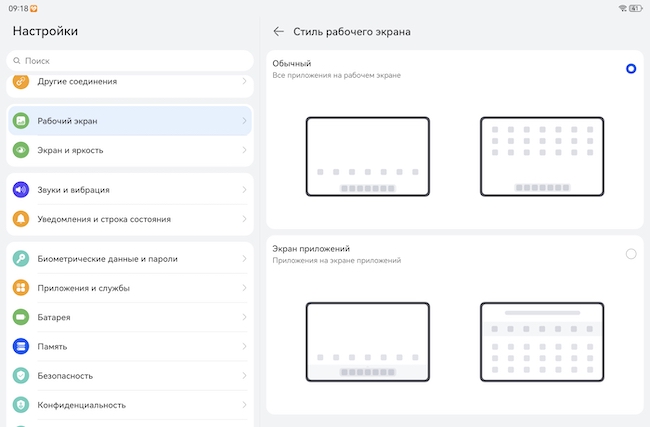
Task: Open Уведомления и строка состояния
Action: pyautogui.click(x=130, y=219)
